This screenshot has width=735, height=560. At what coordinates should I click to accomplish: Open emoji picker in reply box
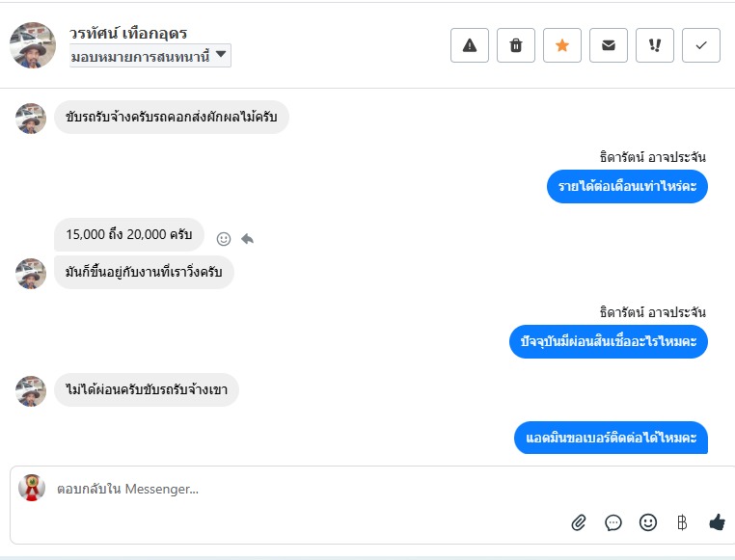[648, 522]
